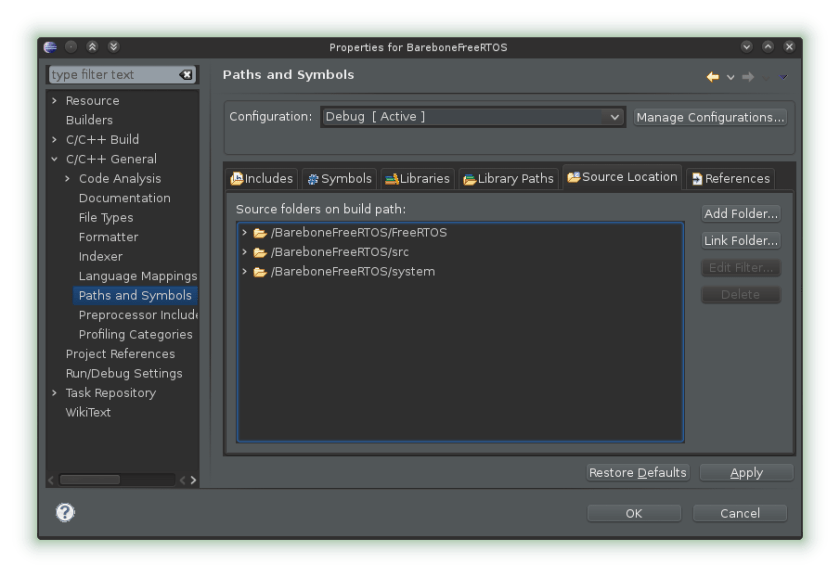Clear filter text with the erase icon
Viewport: 840px width, 577px height.
(x=186, y=75)
